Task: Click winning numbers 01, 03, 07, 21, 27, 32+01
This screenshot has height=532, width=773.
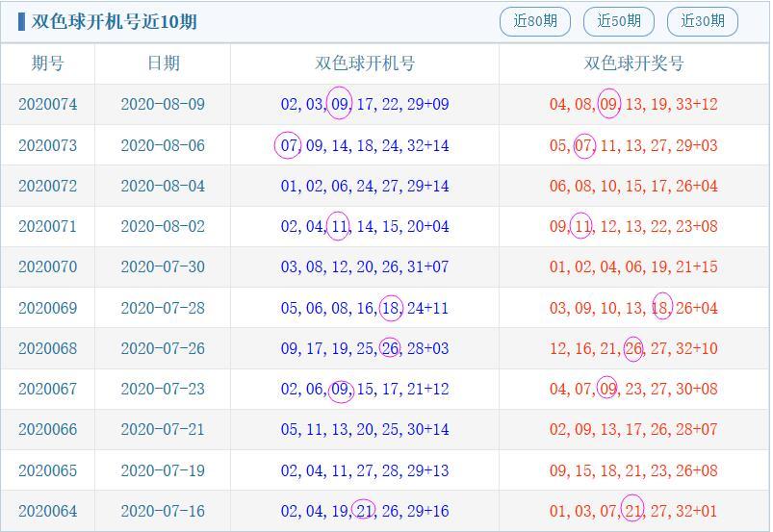Action: tap(633, 511)
